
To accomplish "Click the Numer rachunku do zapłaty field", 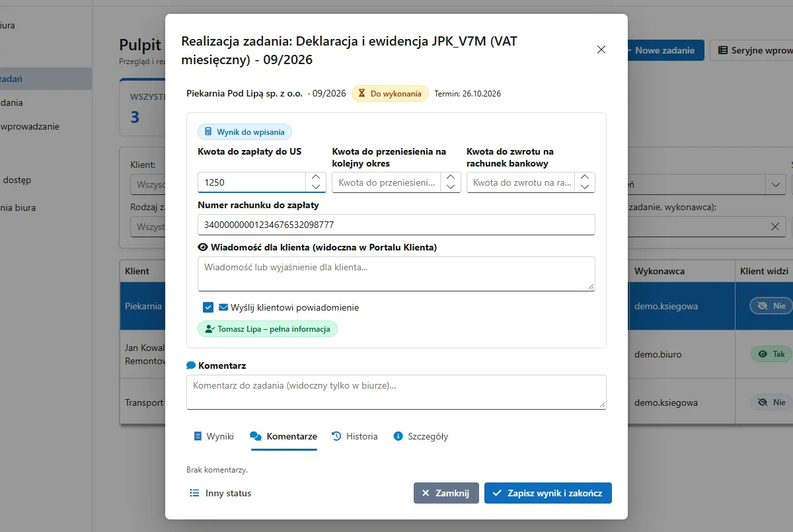I will click(397, 225).
